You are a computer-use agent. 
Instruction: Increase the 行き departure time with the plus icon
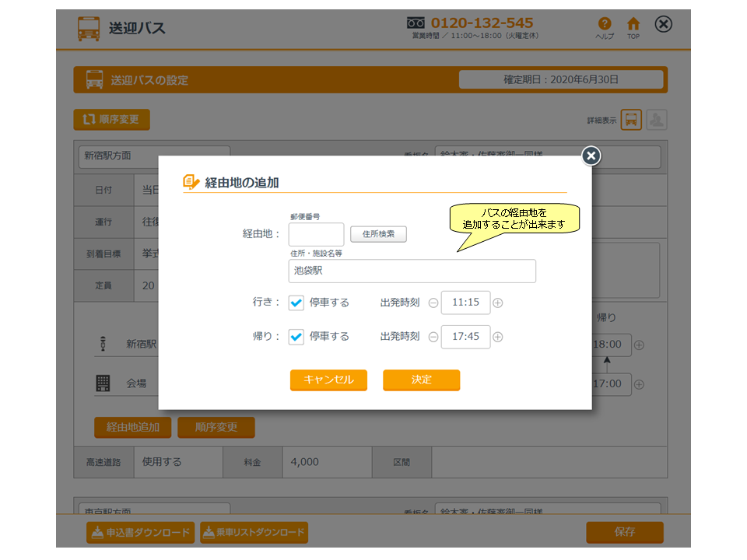[498, 303]
